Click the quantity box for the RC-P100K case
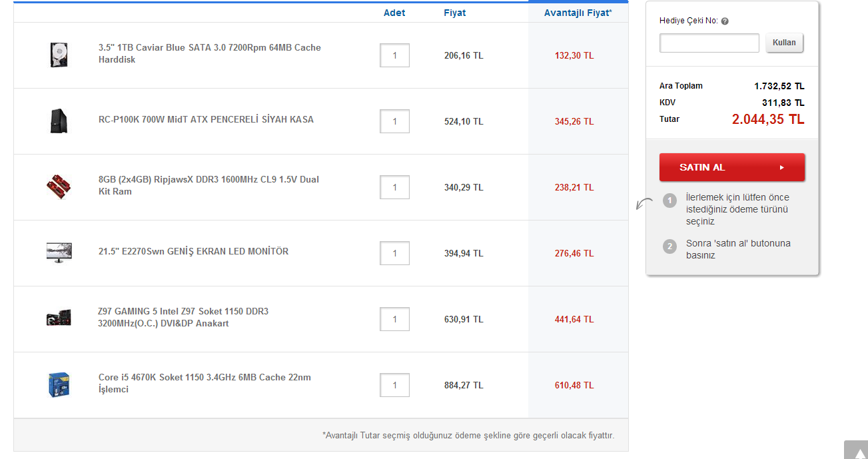 point(394,121)
